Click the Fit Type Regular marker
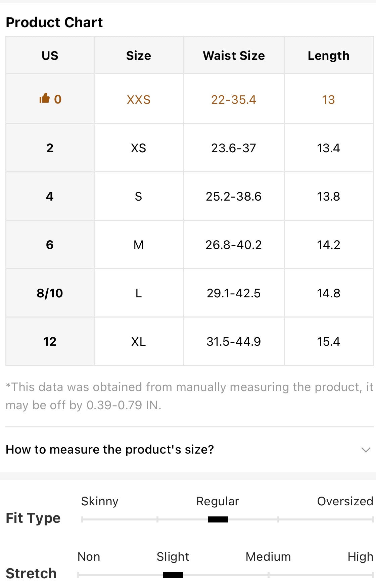The width and height of the screenshot is (376, 588). coord(218,519)
